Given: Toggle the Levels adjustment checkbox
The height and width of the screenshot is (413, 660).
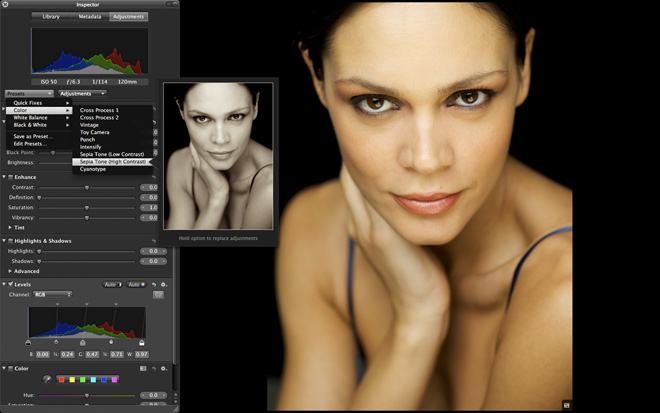Looking at the screenshot, I should [x=11, y=284].
